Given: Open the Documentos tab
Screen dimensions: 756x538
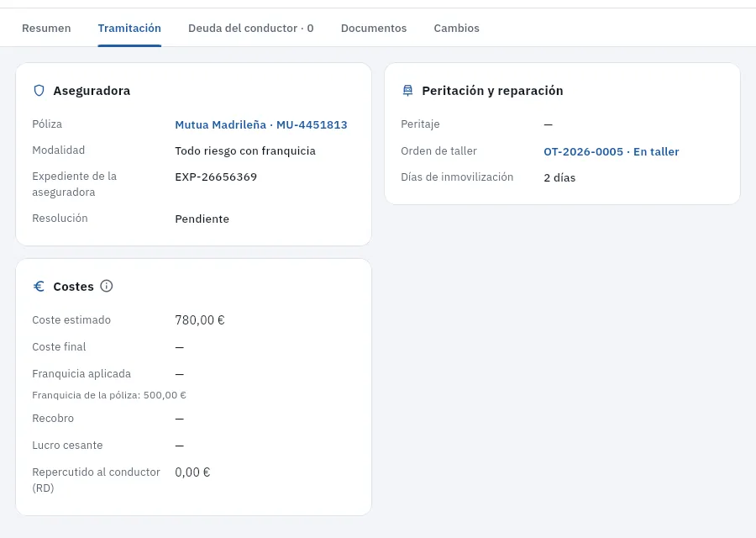Looking at the screenshot, I should (x=374, y=28).
